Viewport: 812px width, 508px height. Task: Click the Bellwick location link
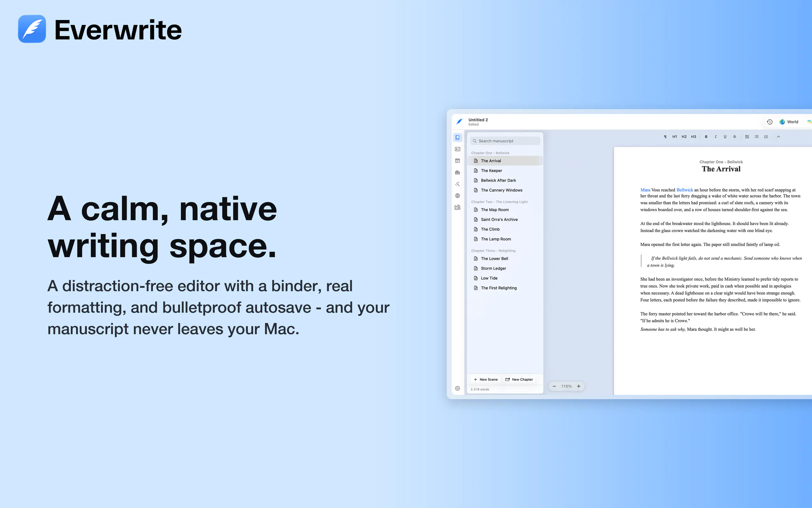click(x=684, y=190)
